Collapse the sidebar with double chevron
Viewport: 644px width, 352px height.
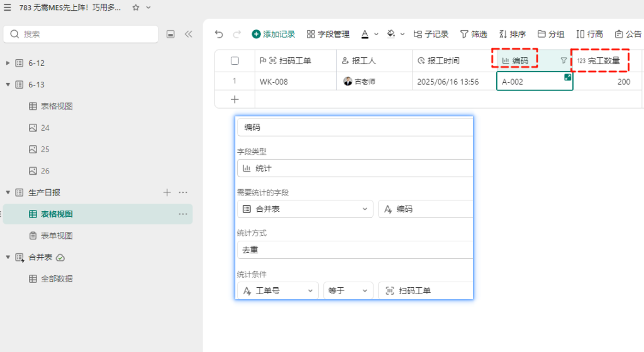(189, 34)
